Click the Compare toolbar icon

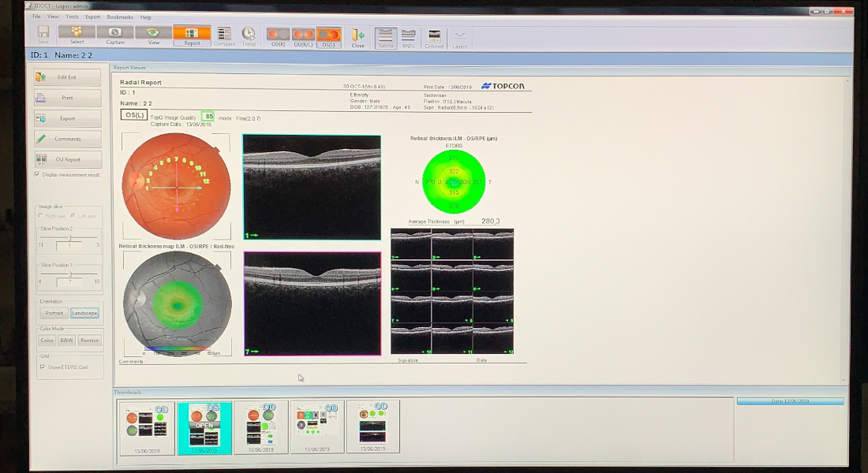224,36
